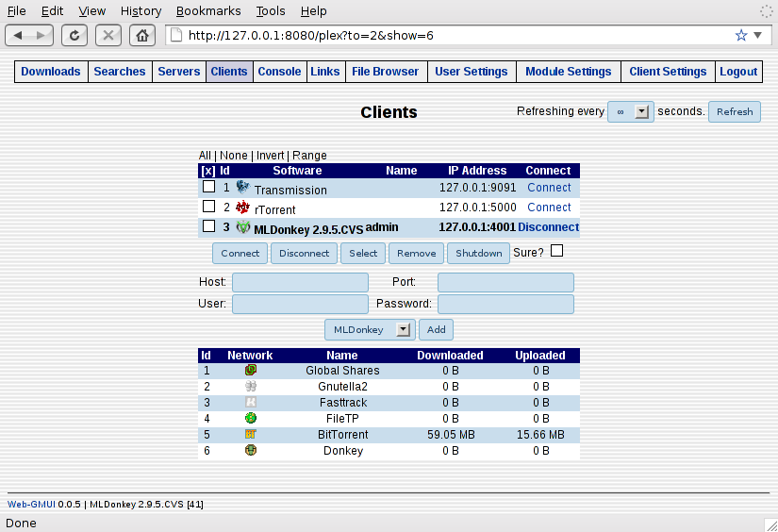The height and width of the screenshot is (532, 778).
Task: Click the Refresh button
Action: tap(735, 111)
